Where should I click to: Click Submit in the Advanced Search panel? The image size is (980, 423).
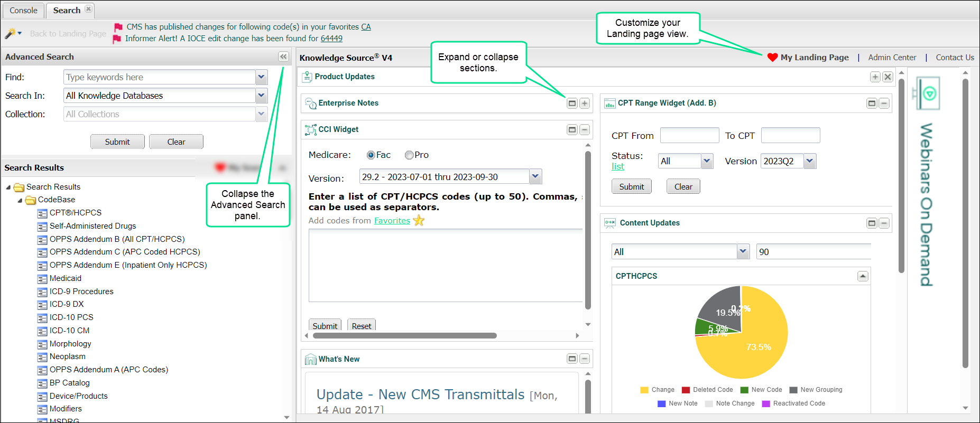[117, 142]
